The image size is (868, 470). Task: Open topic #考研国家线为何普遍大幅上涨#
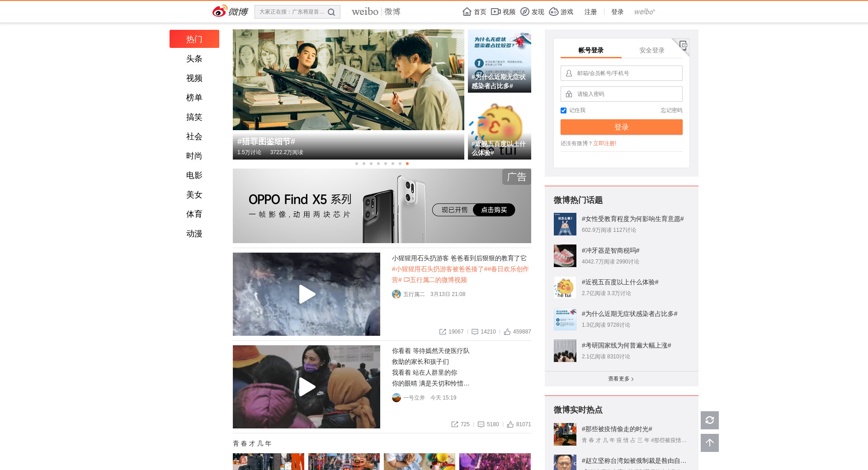tap(626, 345)
